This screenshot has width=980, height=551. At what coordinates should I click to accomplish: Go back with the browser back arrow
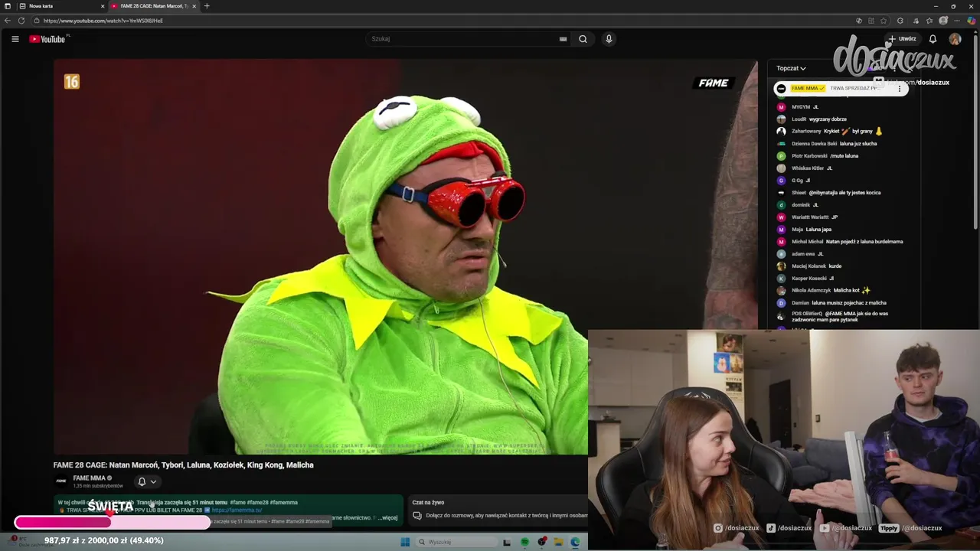[x=8, y=21]
